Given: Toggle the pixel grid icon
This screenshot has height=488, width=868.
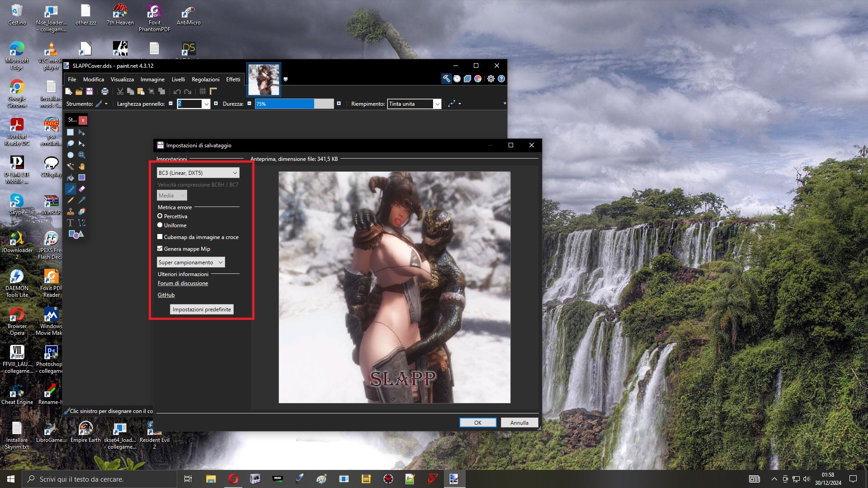Looking at the screenshot, I should (x=203, y=91).
